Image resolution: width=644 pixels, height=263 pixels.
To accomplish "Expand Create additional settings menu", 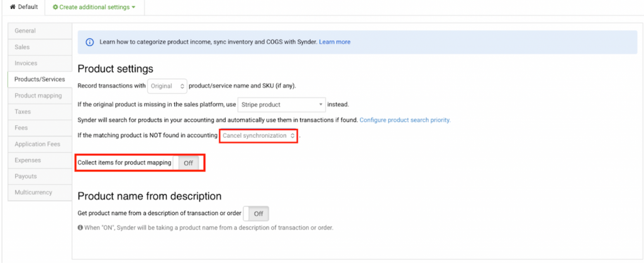I will coord(94,7).
